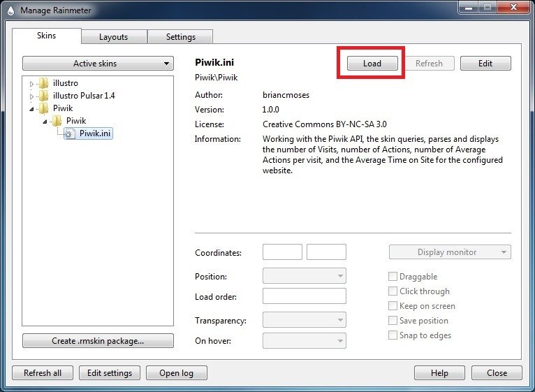The width and height of the screenshot is (535, 392).
Task: Click the Refresh button
Action: tap(430, 64)
